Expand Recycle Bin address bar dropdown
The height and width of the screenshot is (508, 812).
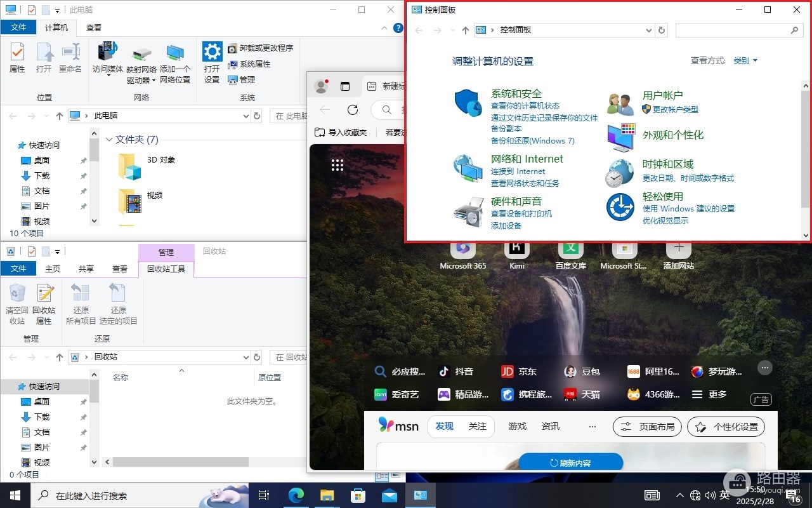[246, 357]
